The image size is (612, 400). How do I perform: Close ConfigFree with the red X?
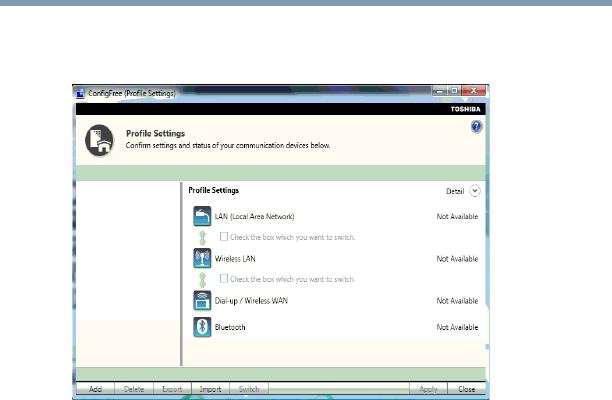(x=473, y=91)
